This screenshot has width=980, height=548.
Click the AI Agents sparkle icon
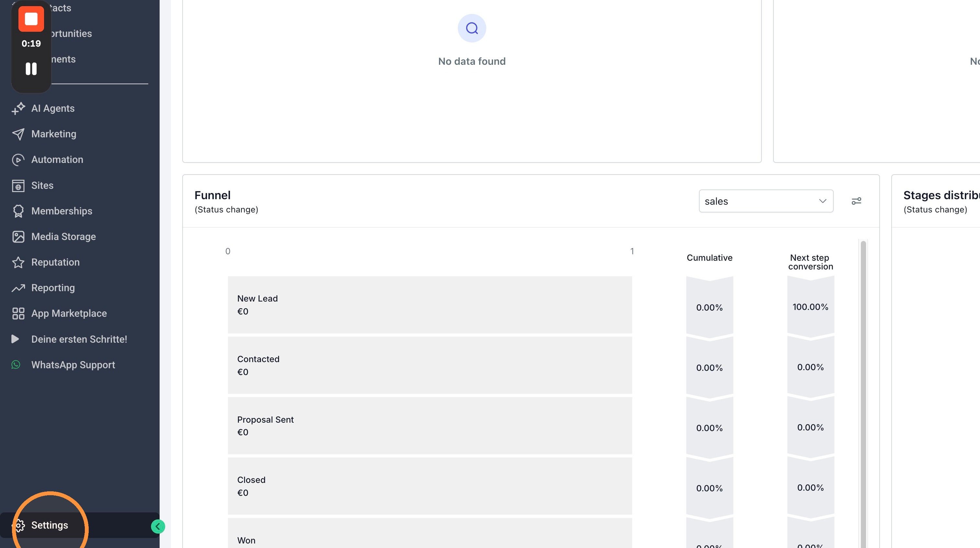pyautogui.click(x=18, y=108)
